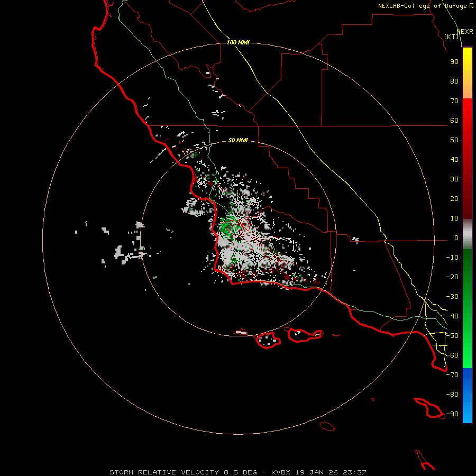The image size is (476, 476).
Task: Click the 10 value on the color scale
Action: point(454,218)
